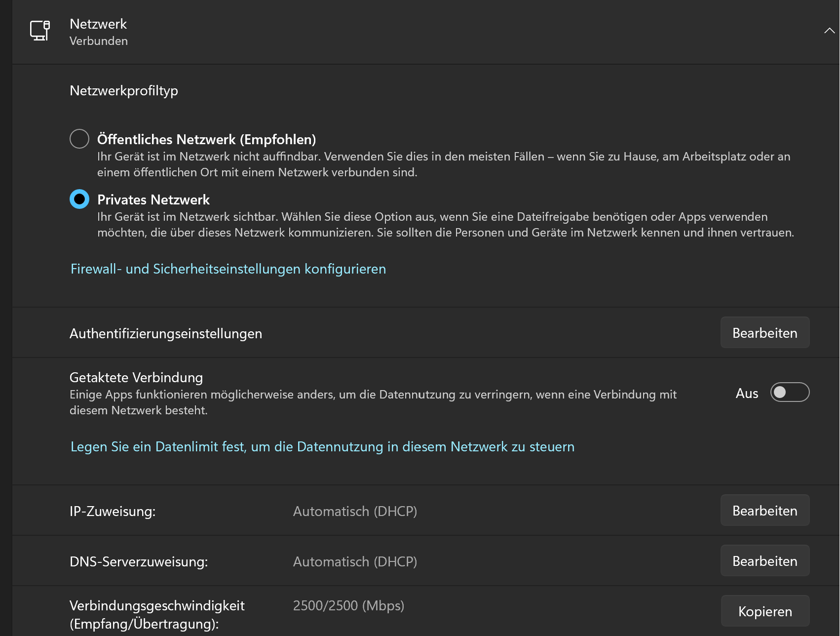840x636 pixels.
Task: Open Firewall- und Sicherheitseinstellungen konfigurieren link
Action: [228, 269]
